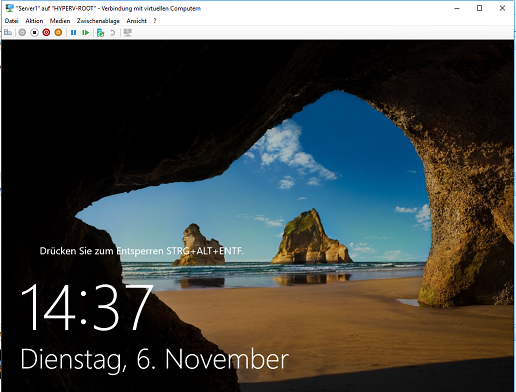Open the ? help menu

(x=155, y=21)
